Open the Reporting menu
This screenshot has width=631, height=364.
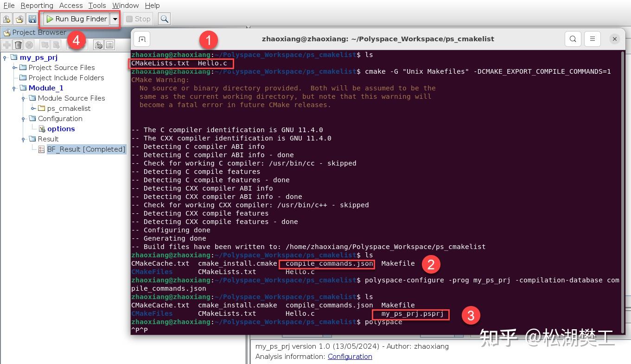tap(37, 5)
